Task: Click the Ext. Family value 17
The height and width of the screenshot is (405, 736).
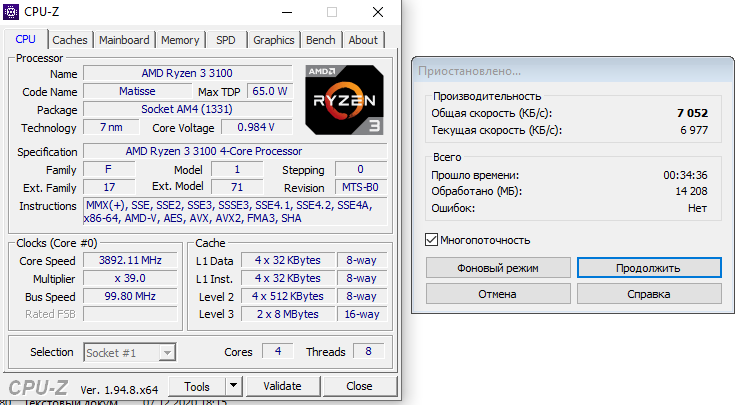Action: coord(109,187)
